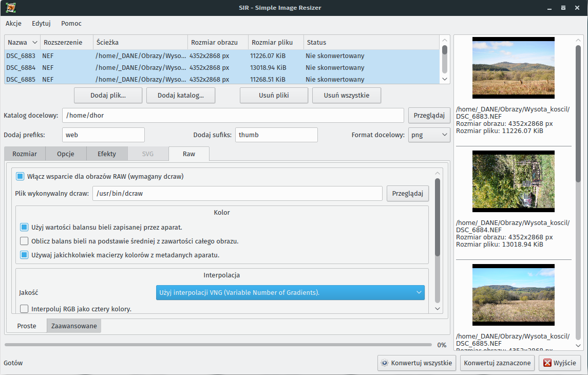This screenshot has height=375, width=588.
Task: Click the red X icon on Wyjście
Action: click(547, 363)
